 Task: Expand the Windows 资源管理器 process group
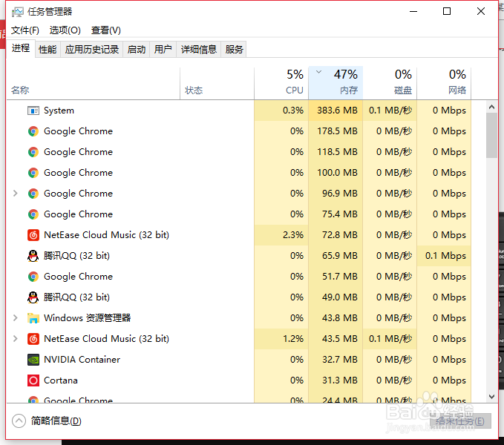coord(16,318)
